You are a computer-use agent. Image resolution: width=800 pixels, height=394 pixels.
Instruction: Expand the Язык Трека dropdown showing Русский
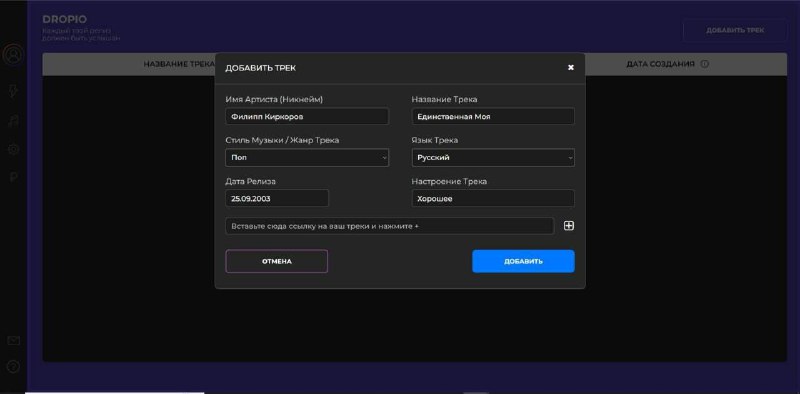tap(493, 158)
